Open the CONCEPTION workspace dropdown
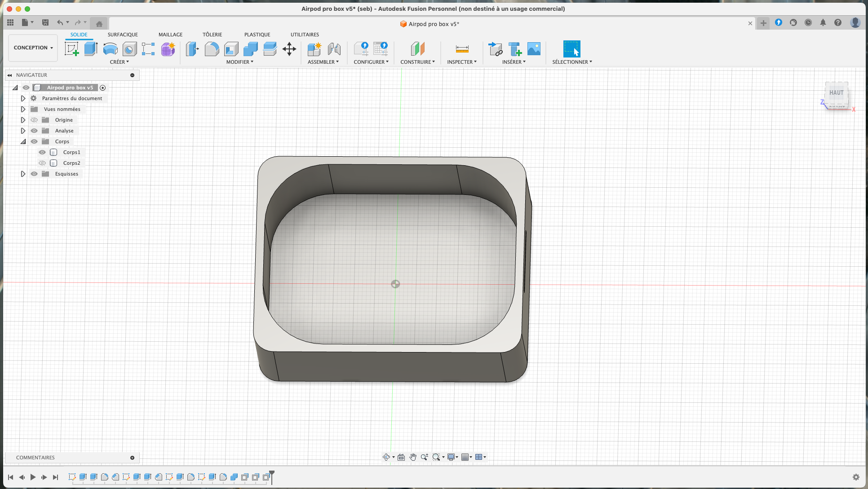 33,48
